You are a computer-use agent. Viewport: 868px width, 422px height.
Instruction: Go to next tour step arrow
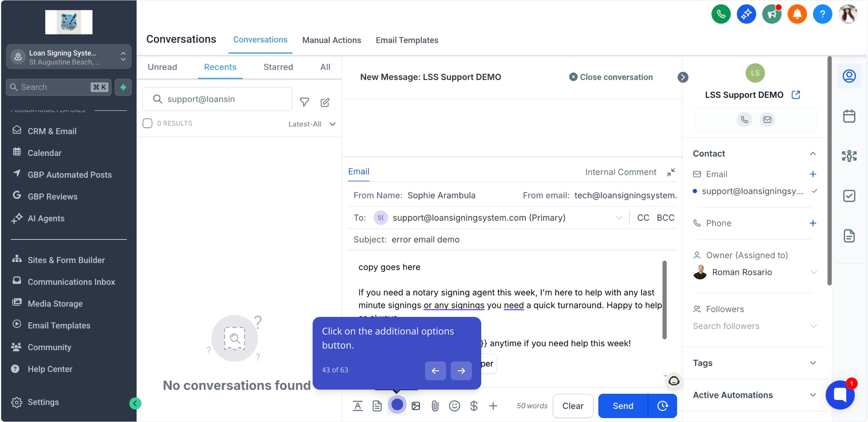pos(461,371)
